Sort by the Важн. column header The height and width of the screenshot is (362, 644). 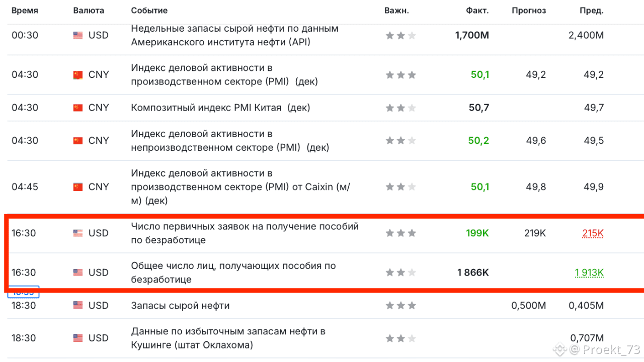click(396, 11)
